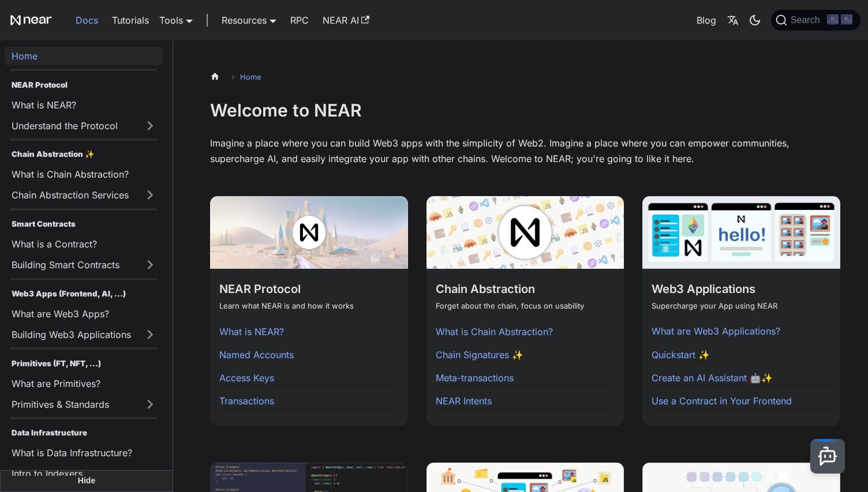Open the Search box
The width and height of the screenshot is (868, 492).
pos(815,20)
